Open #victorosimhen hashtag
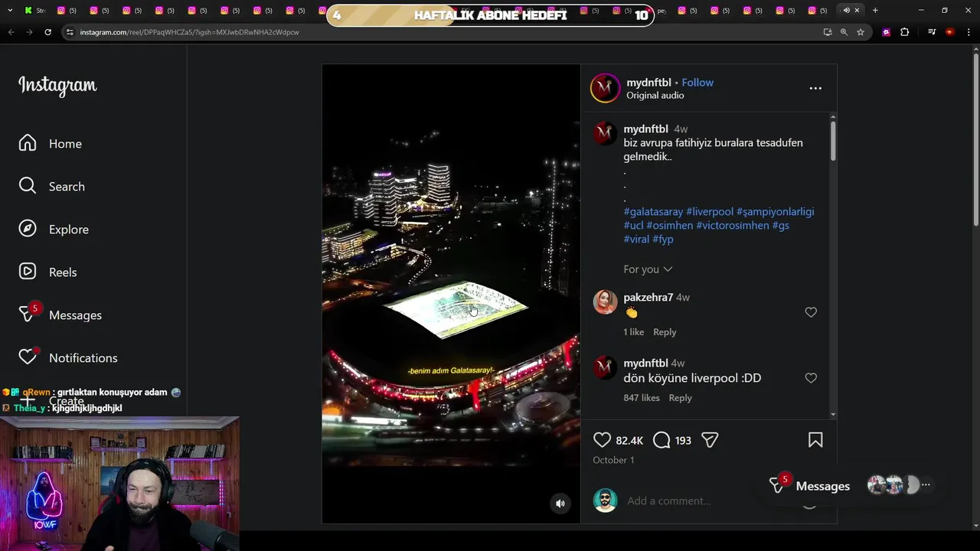Image resolution: width=980 pixels, height=551 pixels. click(x=733, y=226)
